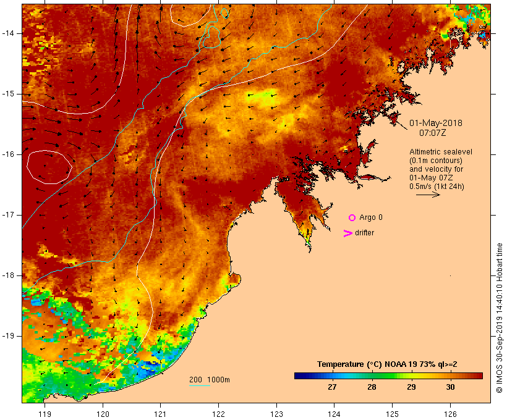Click the longitude label 121
507x420 pixels.
tap(160, 414)
